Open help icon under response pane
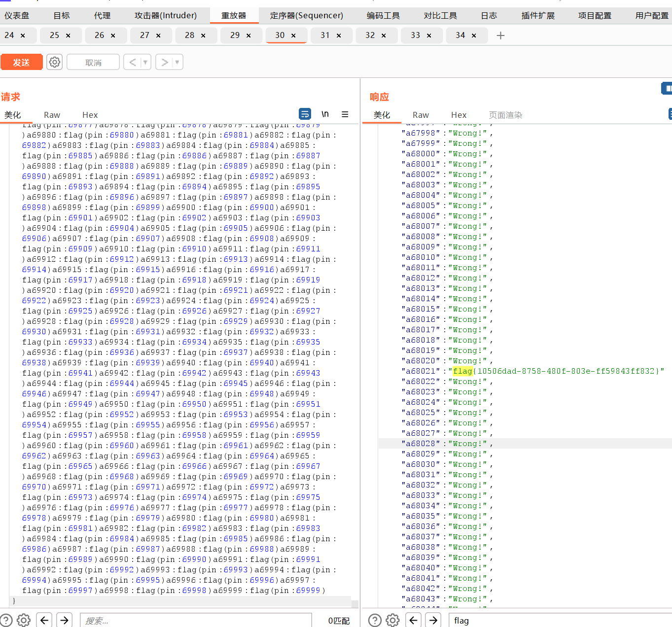Image resolution: width=672 pixels, height=627 pixels. click(x=375, y=620)
